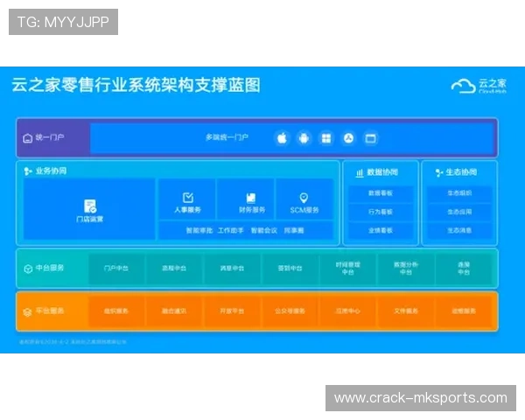Select the 统一门户 label
This screenshot has width=525, height=420.
coord(50,137)
